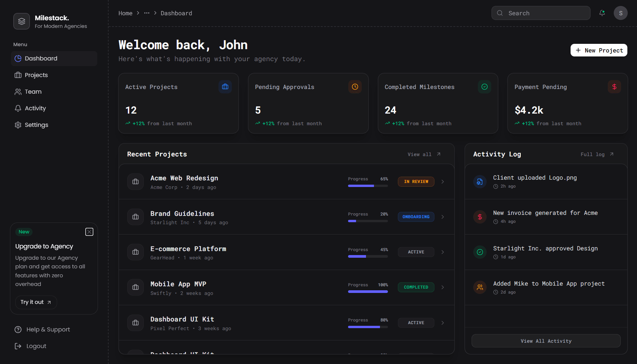Screen dimensions: 637x364
Task: Click the Milestack logo icon
Action: (22, 21)
